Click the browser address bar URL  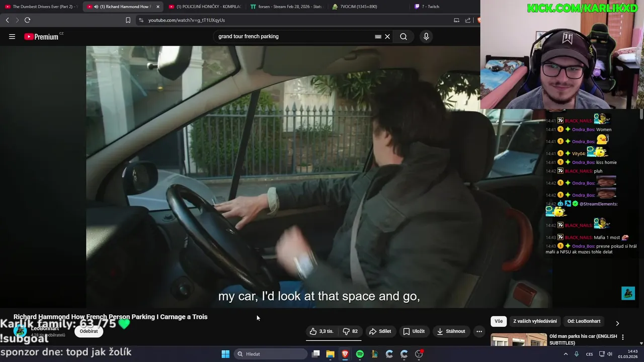[187, 20]
